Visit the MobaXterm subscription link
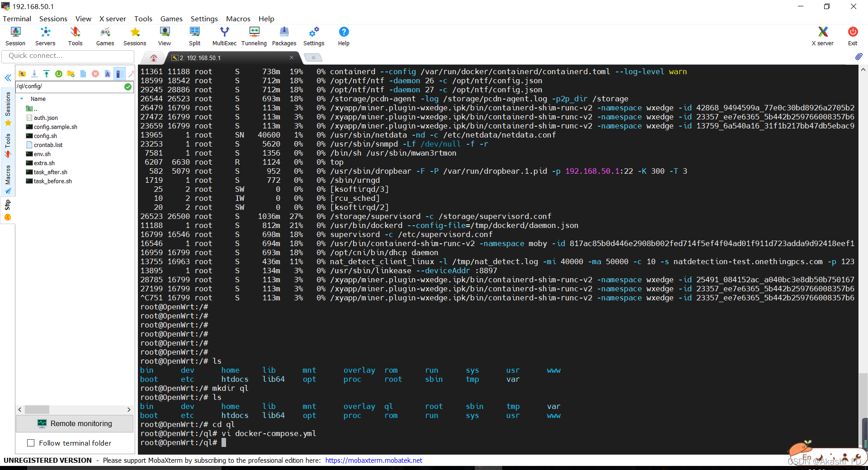The height and width of the screenshot is (470, 868). click(x=373, y=460)
